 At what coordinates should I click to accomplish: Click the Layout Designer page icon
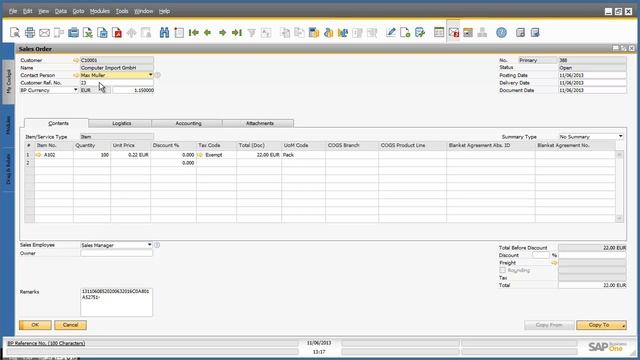(x=405, y=33)
